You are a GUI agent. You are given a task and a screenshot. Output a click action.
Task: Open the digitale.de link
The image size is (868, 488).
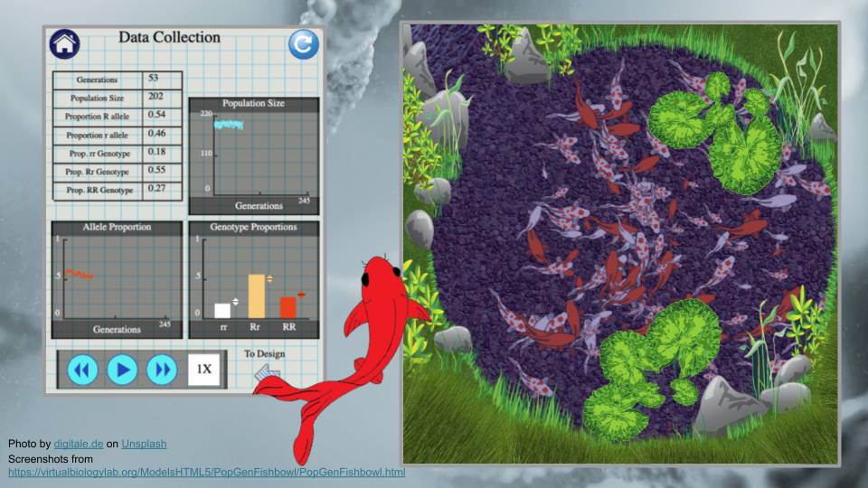point(79,444)
